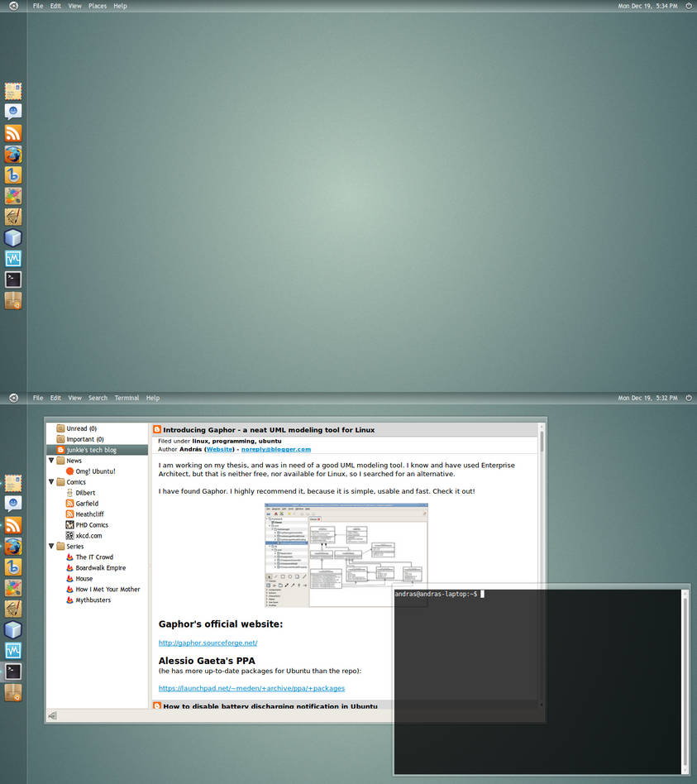The width and height of the screenshot is (697, 784).
Task: Click the chat smiley dock icon beside the feed reader window
Action: 13,504
